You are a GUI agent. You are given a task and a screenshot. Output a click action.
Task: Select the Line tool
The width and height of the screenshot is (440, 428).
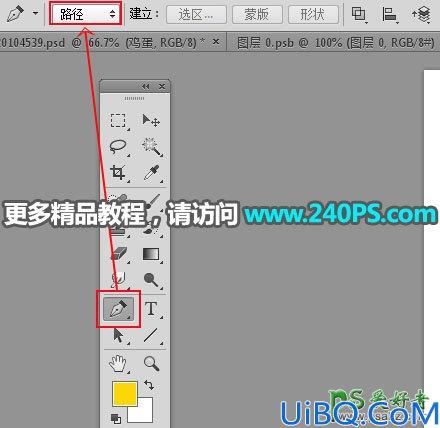[151, 335]
